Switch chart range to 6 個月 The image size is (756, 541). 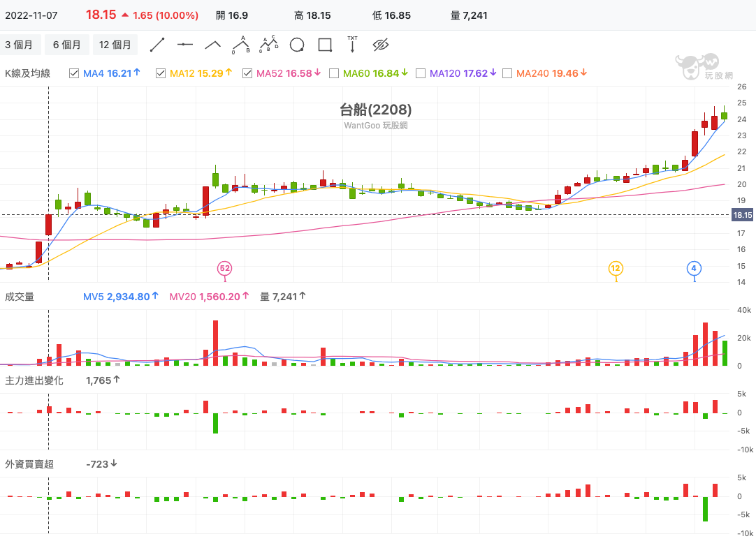pos(67,45)
